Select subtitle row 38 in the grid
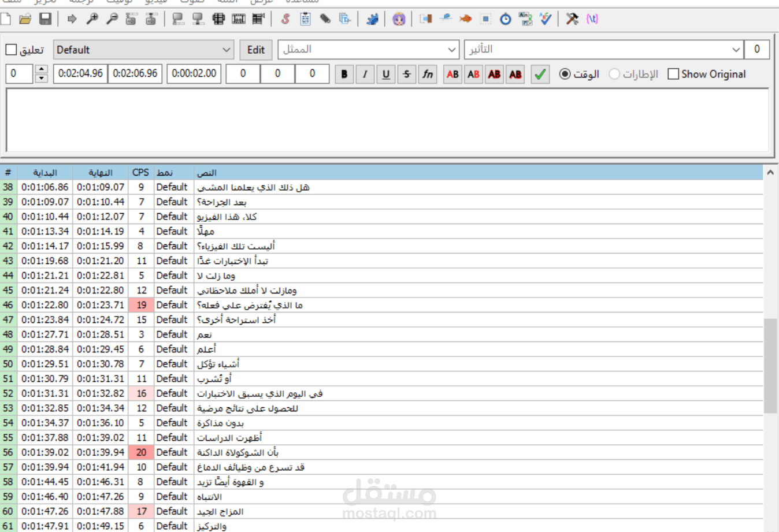The height and width of the screenshot is (532, 779). [381, 187]
